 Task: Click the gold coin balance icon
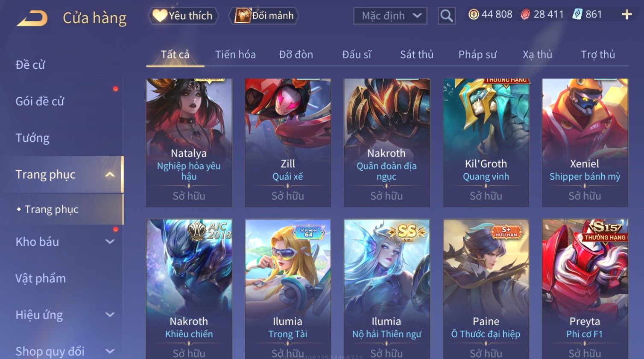coord(474,15)
